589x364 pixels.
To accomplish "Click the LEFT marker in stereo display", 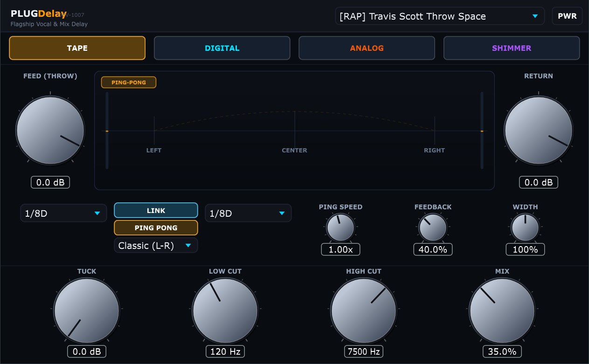I will tap(154, 151).
